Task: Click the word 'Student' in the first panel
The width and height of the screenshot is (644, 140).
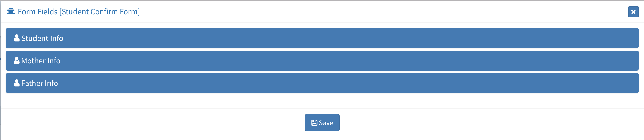Action: click(x=35, y=38)
